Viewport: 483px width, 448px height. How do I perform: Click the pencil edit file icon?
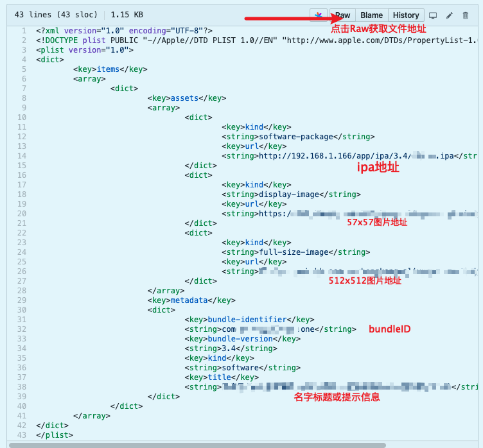coord(450,15)
